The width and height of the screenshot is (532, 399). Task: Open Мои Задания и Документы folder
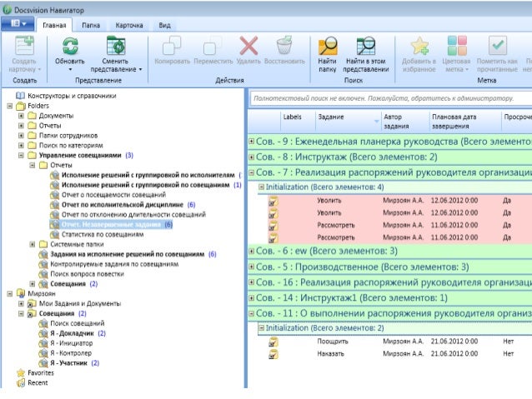[80, 304]
